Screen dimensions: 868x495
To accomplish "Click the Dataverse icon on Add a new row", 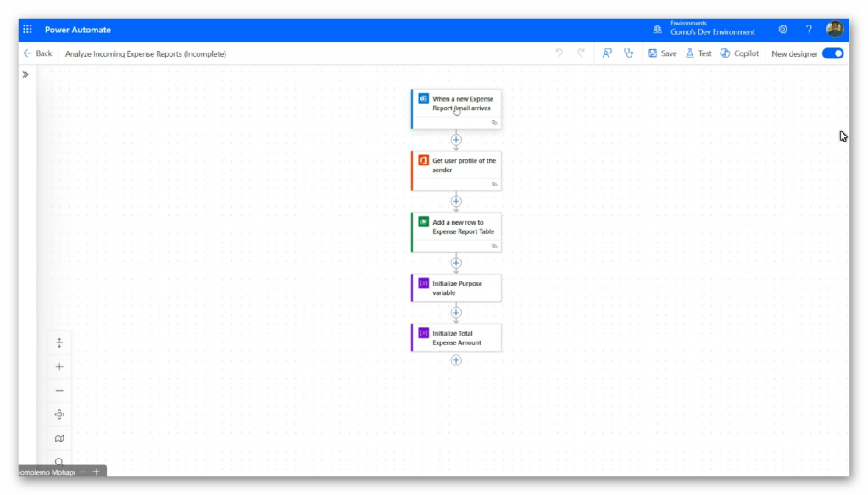I will (424, 221).
